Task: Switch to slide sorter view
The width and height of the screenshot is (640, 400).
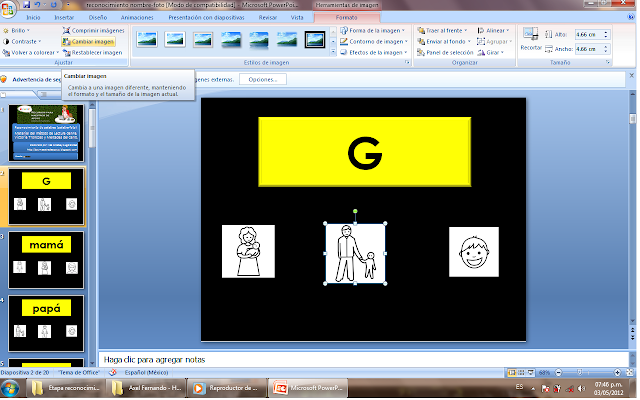Action: (x=521, y=373)
